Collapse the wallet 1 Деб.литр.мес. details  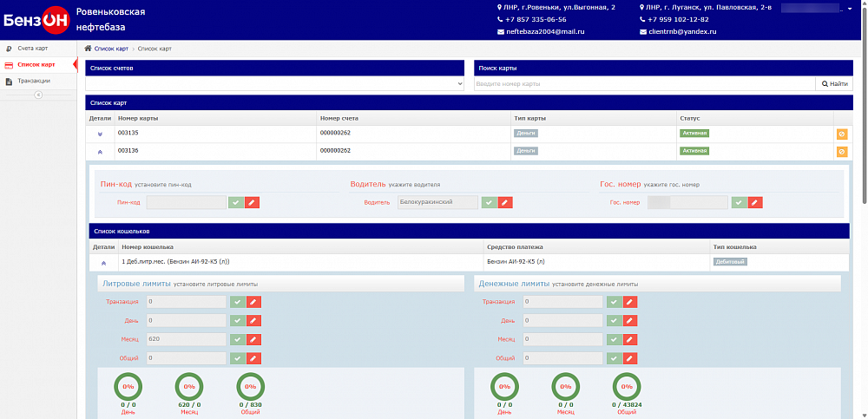[103, 263]
